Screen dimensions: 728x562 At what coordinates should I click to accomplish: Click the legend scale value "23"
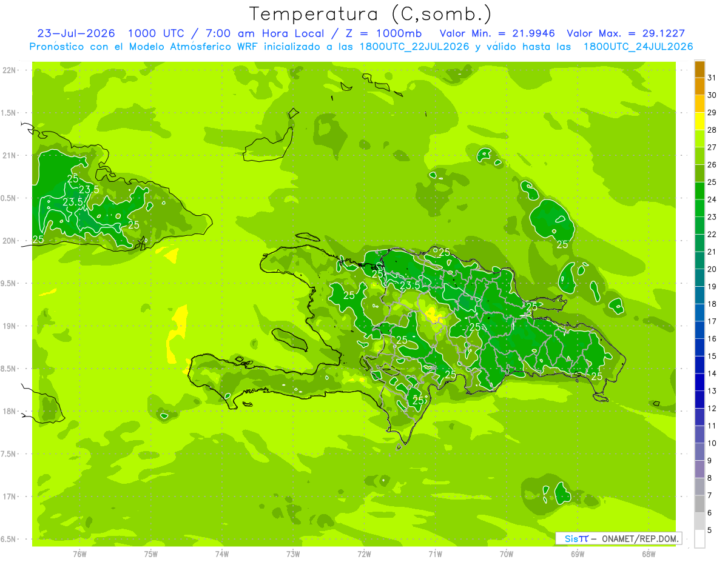pyautogui.click(x=712, y=216)
